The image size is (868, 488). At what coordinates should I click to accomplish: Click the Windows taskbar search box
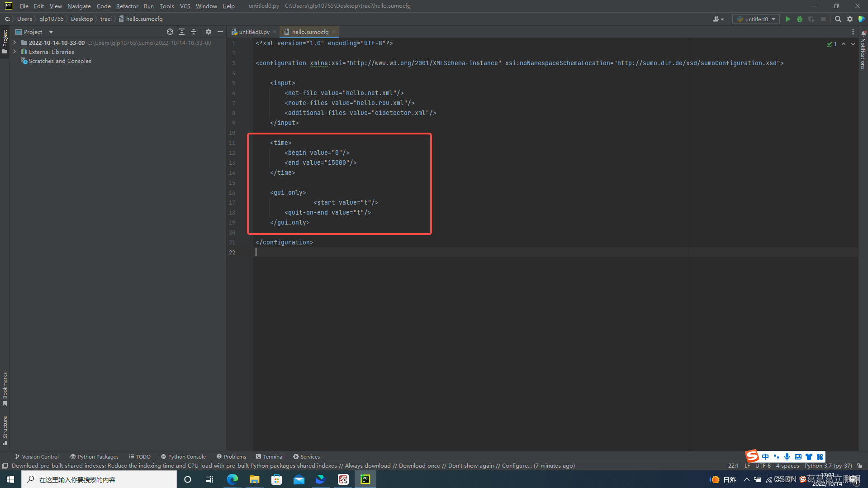tap(99, 479)
